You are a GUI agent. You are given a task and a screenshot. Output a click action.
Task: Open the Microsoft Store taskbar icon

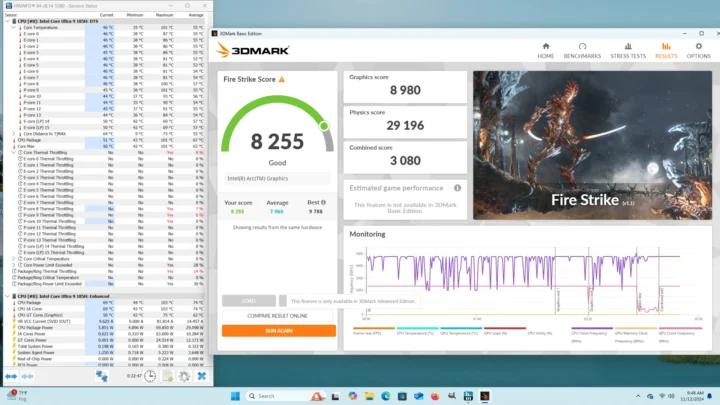pos(402,396)
